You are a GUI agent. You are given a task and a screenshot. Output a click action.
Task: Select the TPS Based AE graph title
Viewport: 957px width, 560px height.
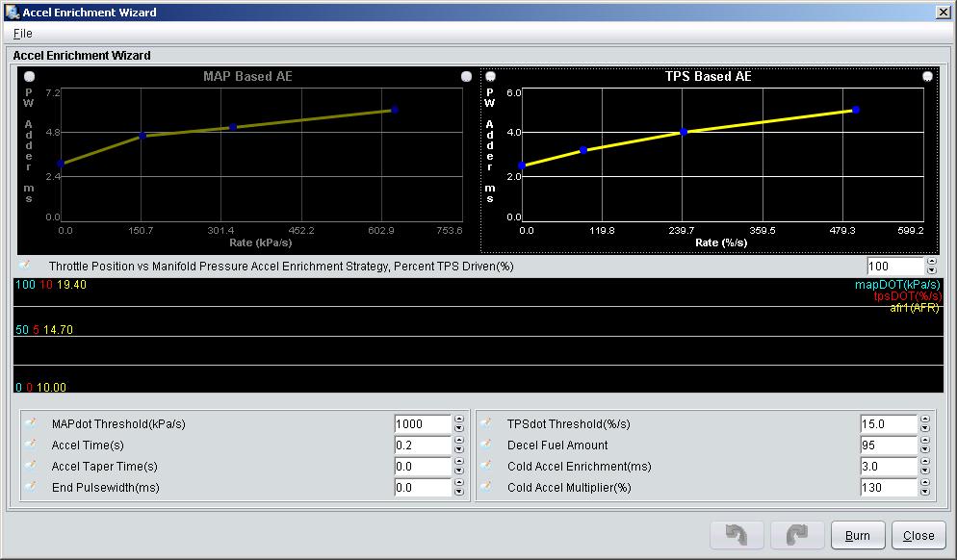click(x=708, y=76)
